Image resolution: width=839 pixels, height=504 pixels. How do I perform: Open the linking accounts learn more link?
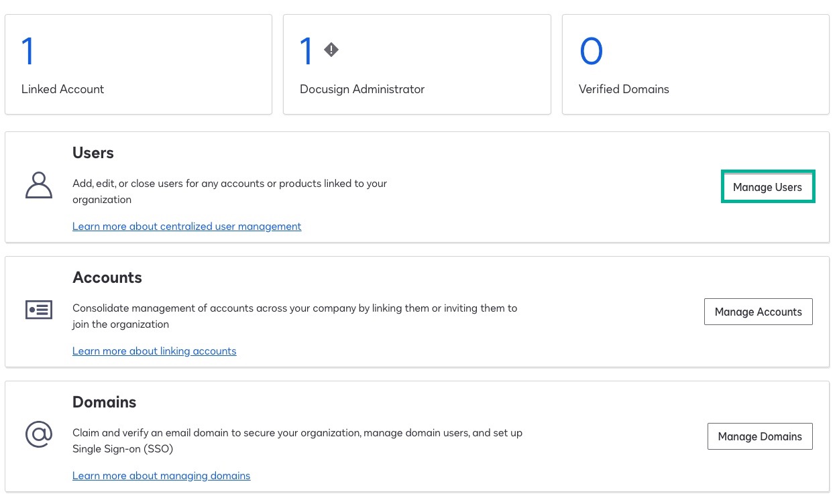(154, 351)
